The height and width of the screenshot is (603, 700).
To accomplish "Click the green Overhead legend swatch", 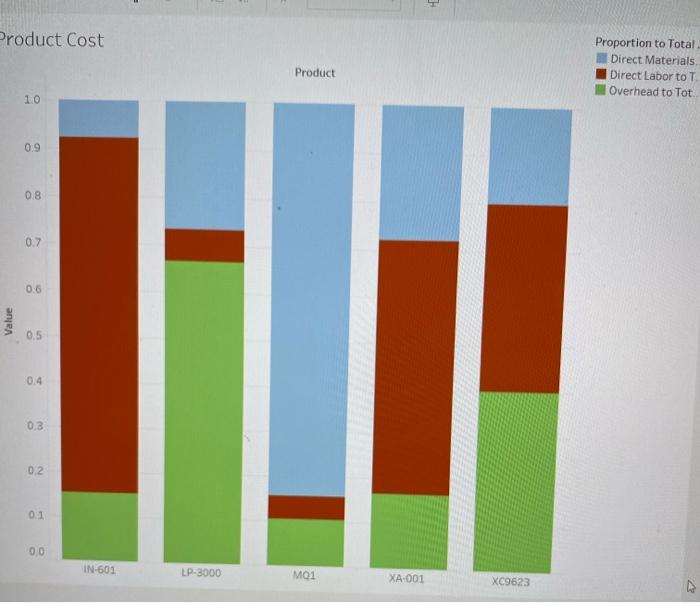I will coord(600,90).
